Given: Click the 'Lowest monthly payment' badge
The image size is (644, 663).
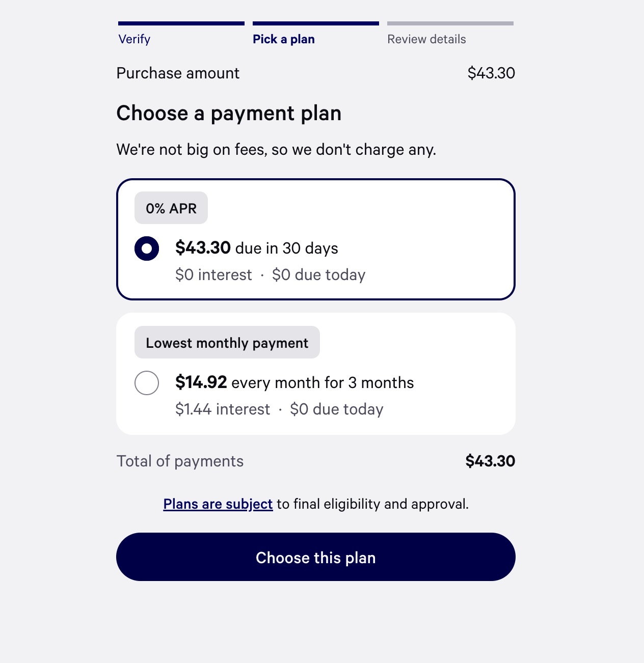Looking at the screenshot, I should [227, 343].
